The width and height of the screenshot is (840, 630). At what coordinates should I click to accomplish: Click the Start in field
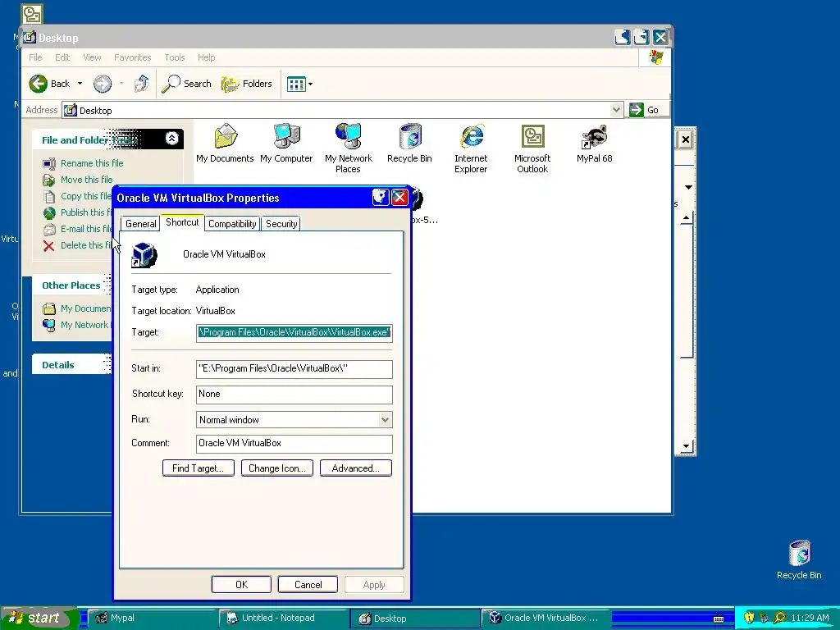(x=294, y=368)
